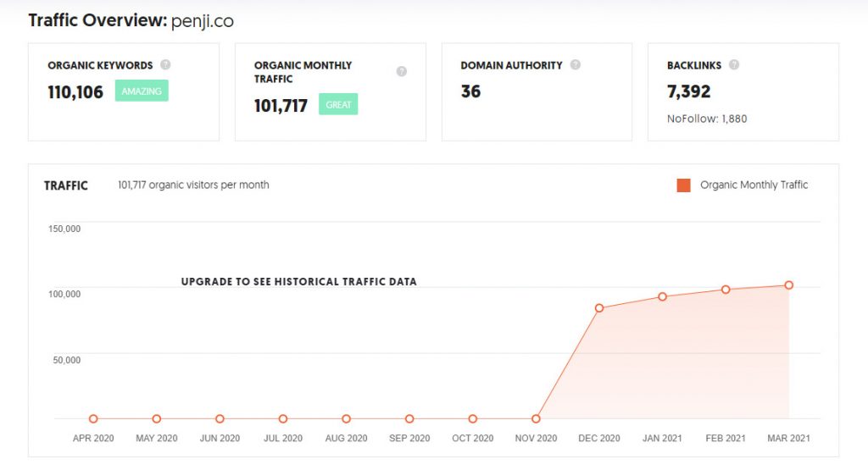
Task: Click the JAN 2021 axis label
Action: point(662,438)
